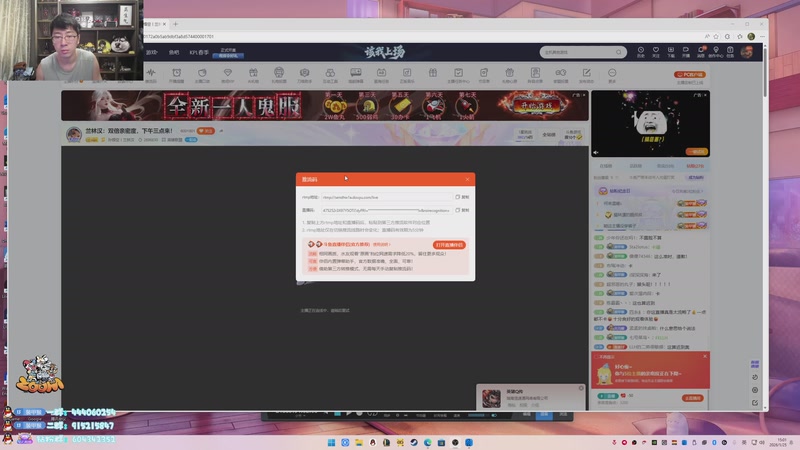Click the stream code field in the dialog
Image resolution: width=800 pixels, height=450 pixels.
(386, 210)
